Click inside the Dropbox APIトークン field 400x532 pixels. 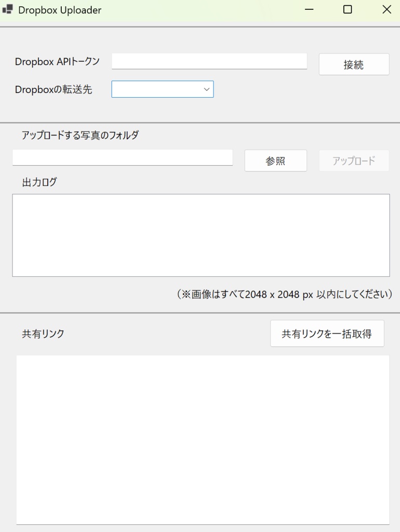[208, 61]
